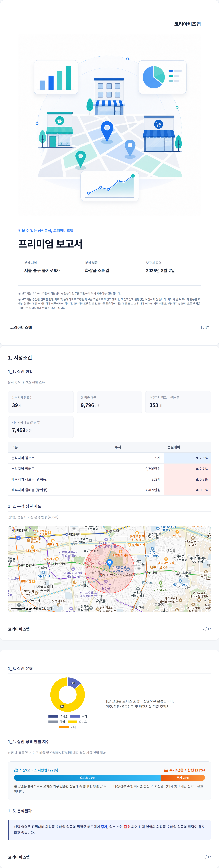This screenshot has height=868, width=219.
Task: Click the 신당역 station marker on map
Action: point(146,573)
